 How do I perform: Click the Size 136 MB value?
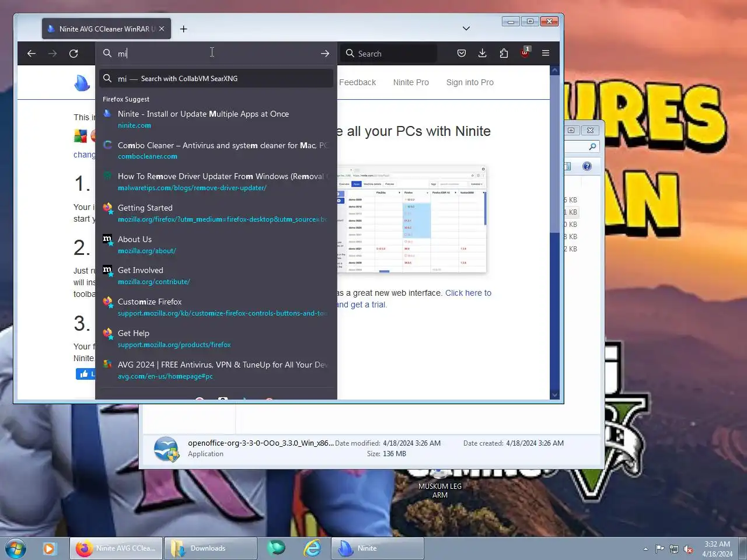click(x=395, y=454)
